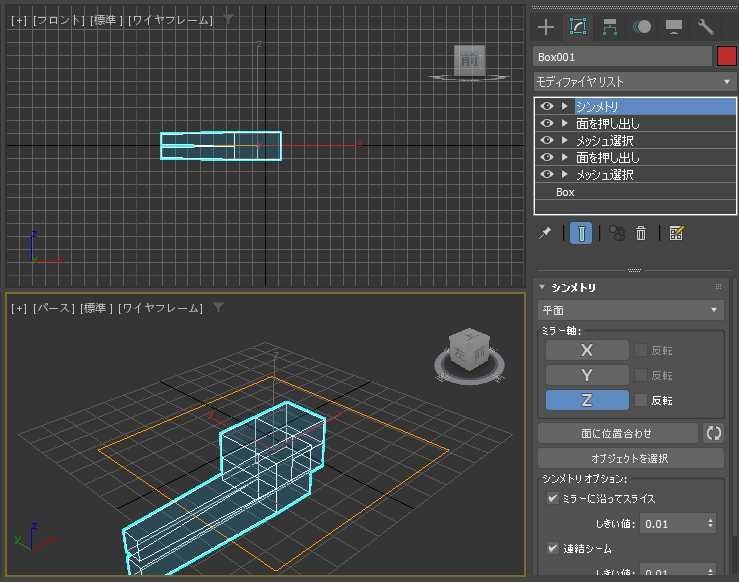Open [+] menu in the フロント viewport
Image resolution: width=739 pixels, height=582 pixels.
pos(19,20)
